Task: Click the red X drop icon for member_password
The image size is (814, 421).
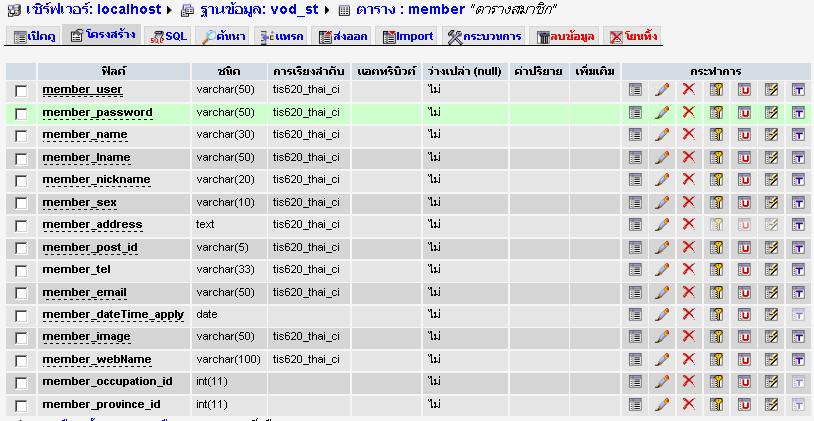Action: 688,112
